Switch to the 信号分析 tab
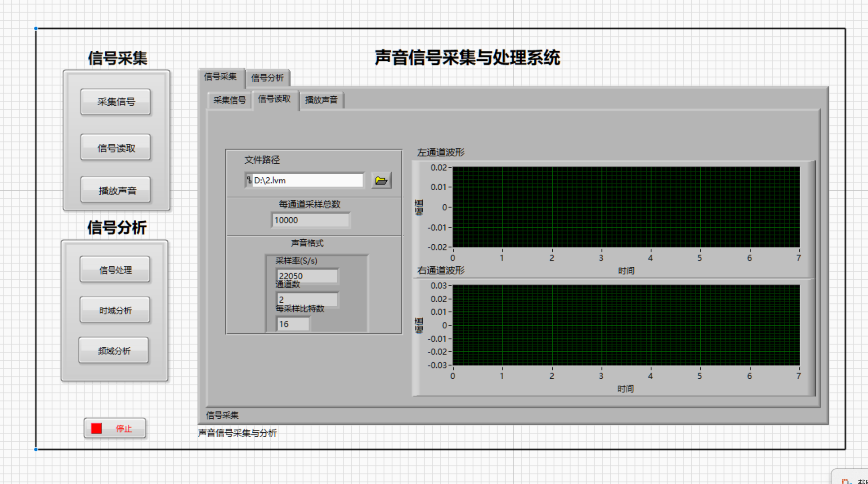This screenshot has height=484, width=868. 268,78
